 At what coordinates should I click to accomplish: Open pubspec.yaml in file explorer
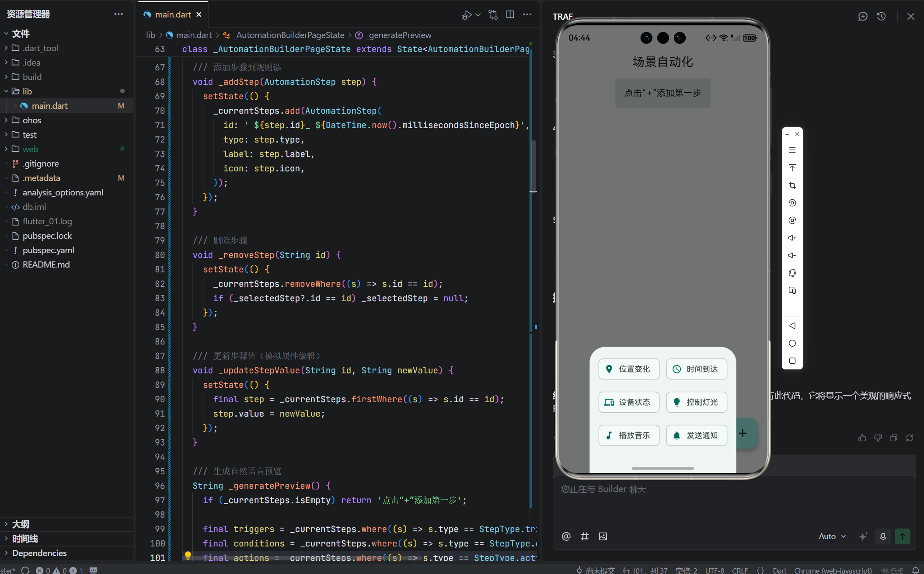(48, 250)
